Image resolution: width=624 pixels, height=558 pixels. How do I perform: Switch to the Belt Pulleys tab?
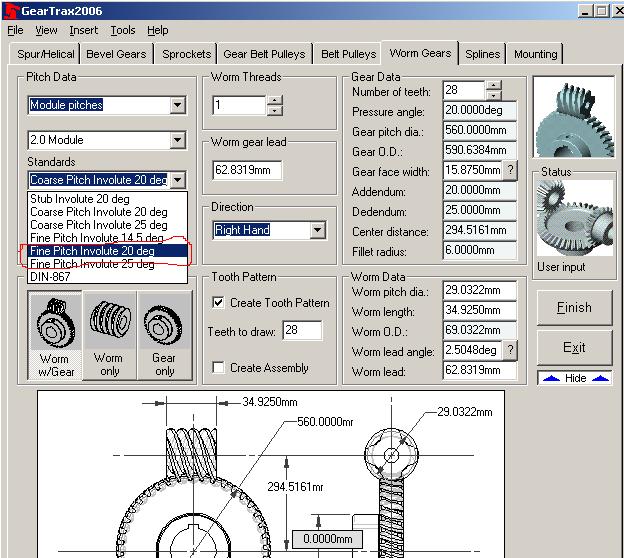[349, 54]
